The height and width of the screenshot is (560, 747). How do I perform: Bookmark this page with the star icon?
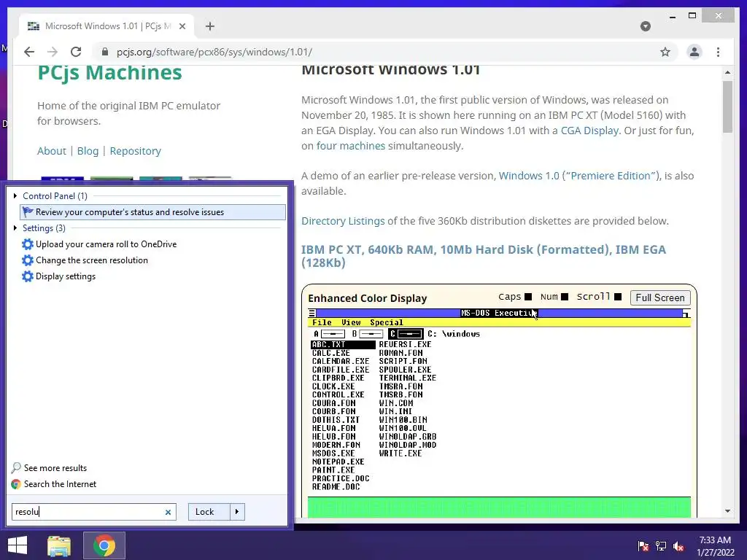pos(665,52)
